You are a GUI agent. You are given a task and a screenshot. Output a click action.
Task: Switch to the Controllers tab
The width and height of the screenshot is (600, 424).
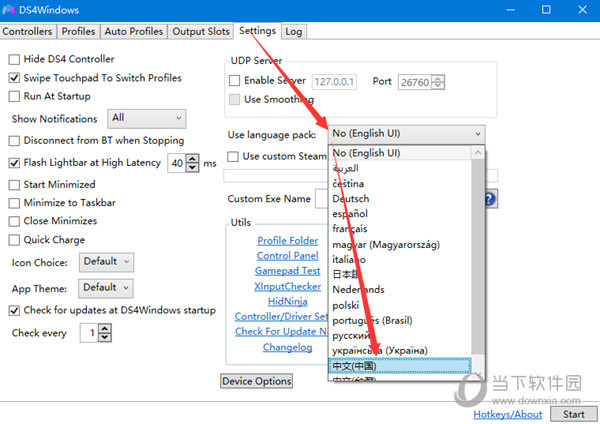pyautogui.click(x=27, y=31)
